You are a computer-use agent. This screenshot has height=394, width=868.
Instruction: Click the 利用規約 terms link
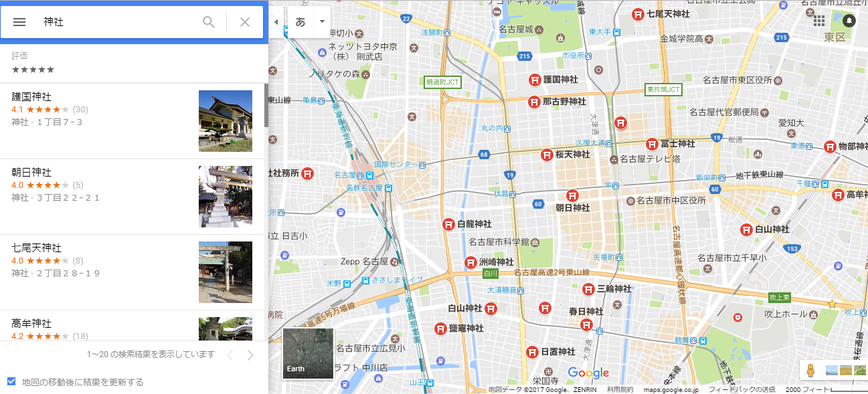pyautogui.click(x=620, y=389)
